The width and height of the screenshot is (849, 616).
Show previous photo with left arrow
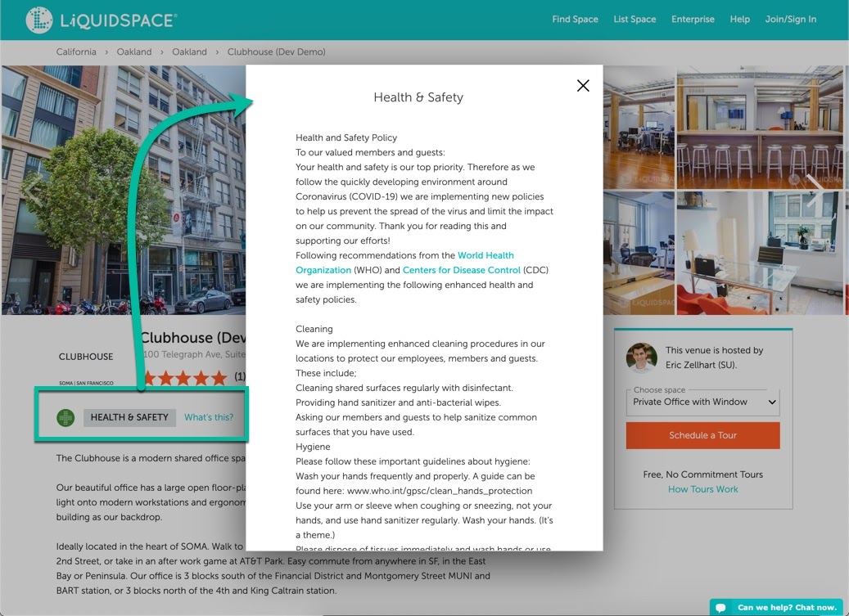30,191
